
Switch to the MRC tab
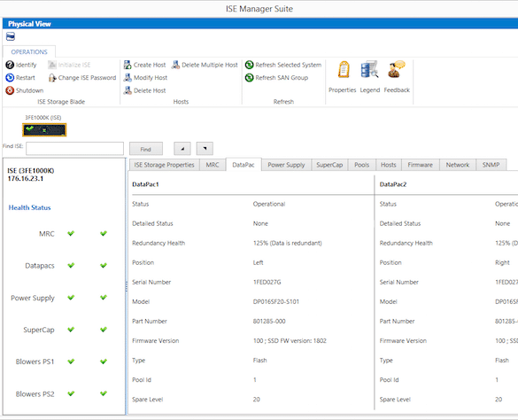tap(213, 165)
